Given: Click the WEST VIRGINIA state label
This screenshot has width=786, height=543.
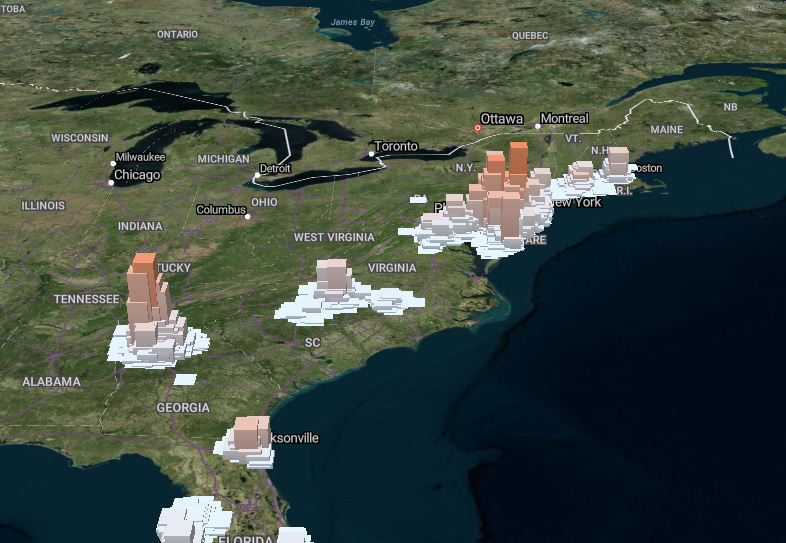Looking at the screenshot, I should point(333,237).
